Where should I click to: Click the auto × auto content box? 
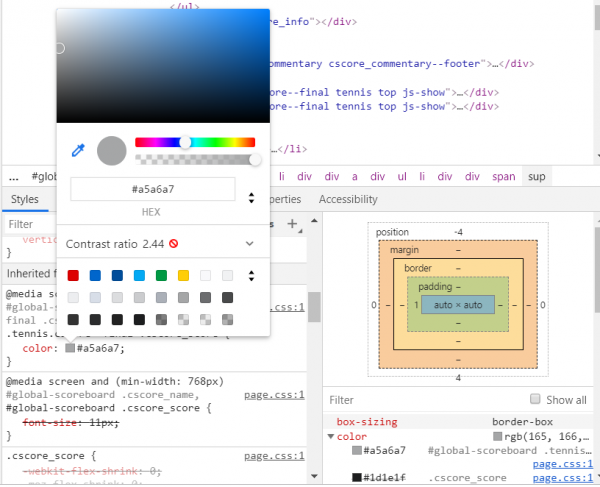(x=458, y=305)
